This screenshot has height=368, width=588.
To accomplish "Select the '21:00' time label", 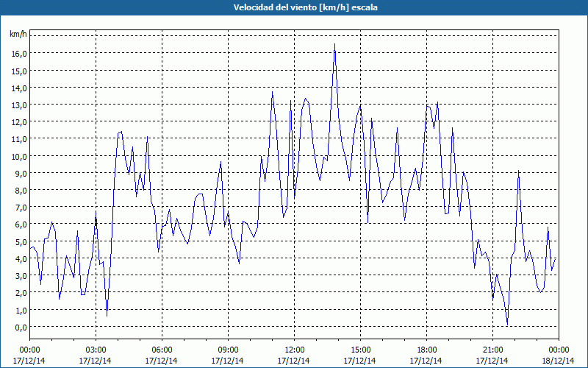I will click(x=492, y=350).
